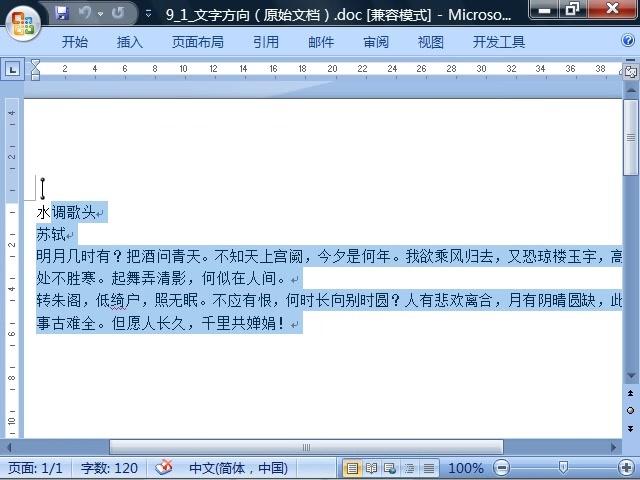640x480 pixels.
Task: Save the document via Quick Access toolbar
Action: tap(62, 13)
